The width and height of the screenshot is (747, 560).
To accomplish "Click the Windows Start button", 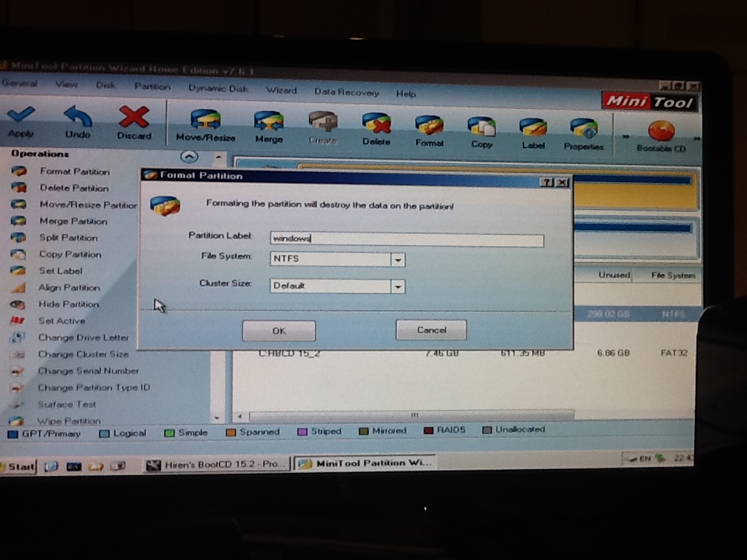I will [18, 467].
